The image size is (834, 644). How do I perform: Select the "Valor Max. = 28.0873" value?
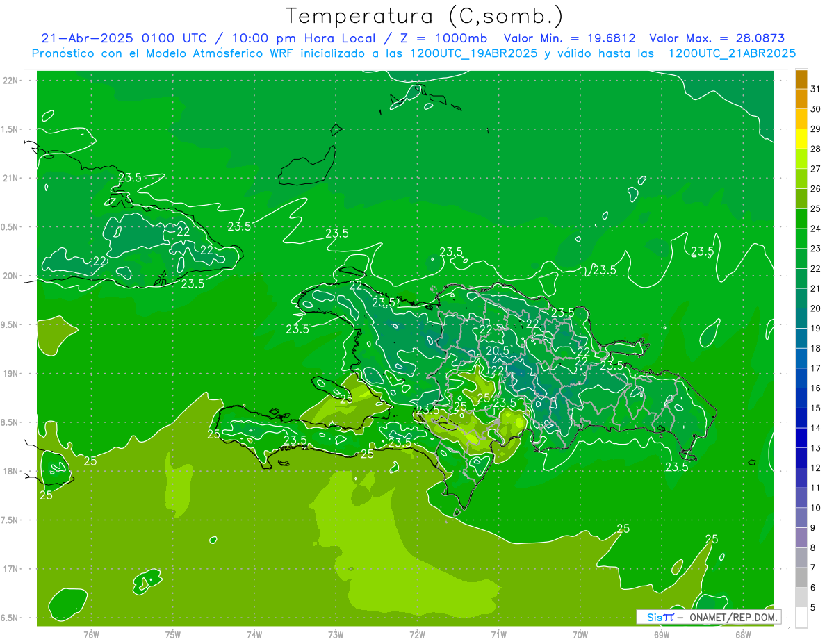(717, 38)
